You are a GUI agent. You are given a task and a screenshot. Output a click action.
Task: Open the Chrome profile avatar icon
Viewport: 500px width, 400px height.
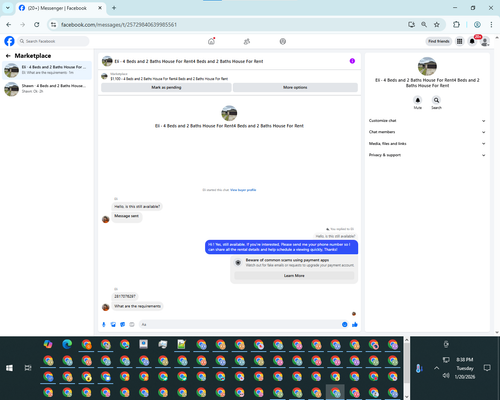(477, 24)
